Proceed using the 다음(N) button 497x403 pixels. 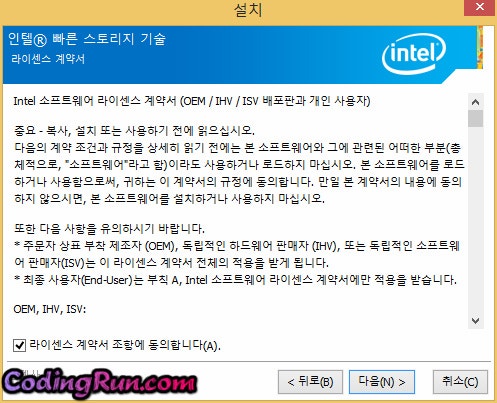(x=382, y=382)
